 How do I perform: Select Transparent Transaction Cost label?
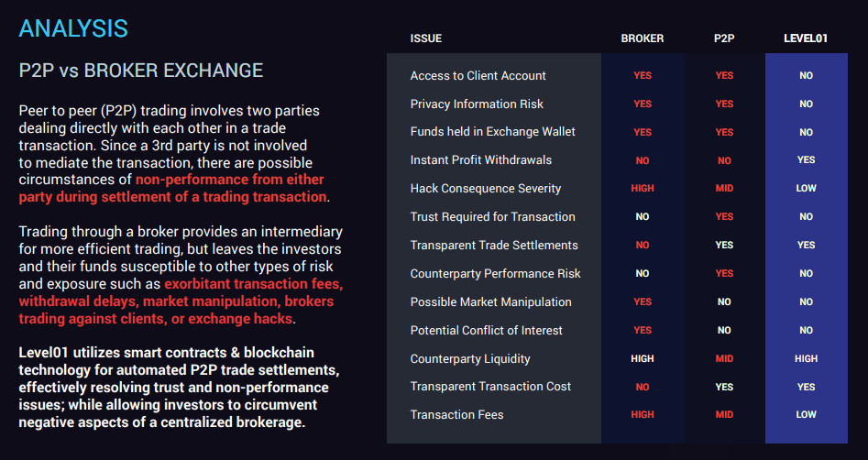(x=490, y=387)
